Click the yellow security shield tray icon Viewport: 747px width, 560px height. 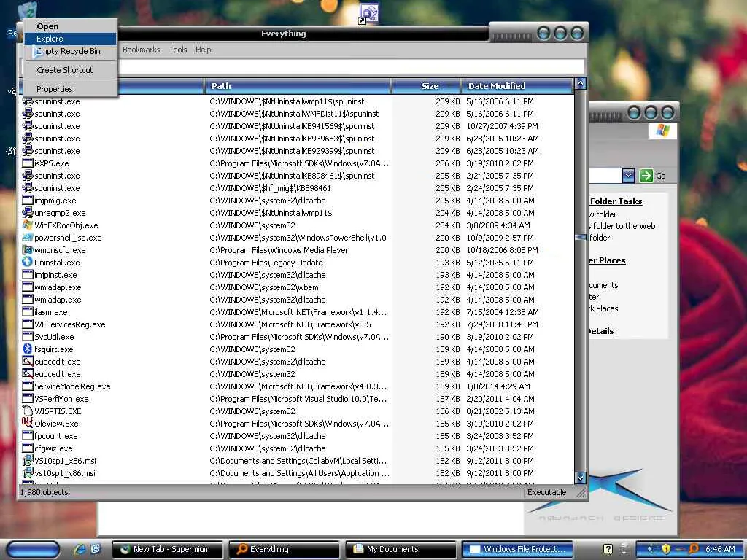tap(666, 549)
